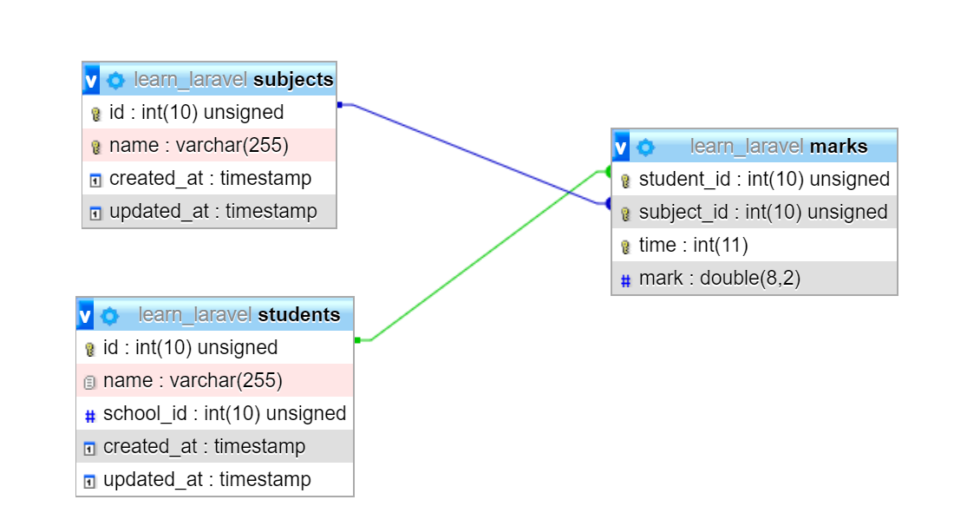980x526 pixels.
Task: Select the learn_laravel subjects table title
Action: [234, 80]
